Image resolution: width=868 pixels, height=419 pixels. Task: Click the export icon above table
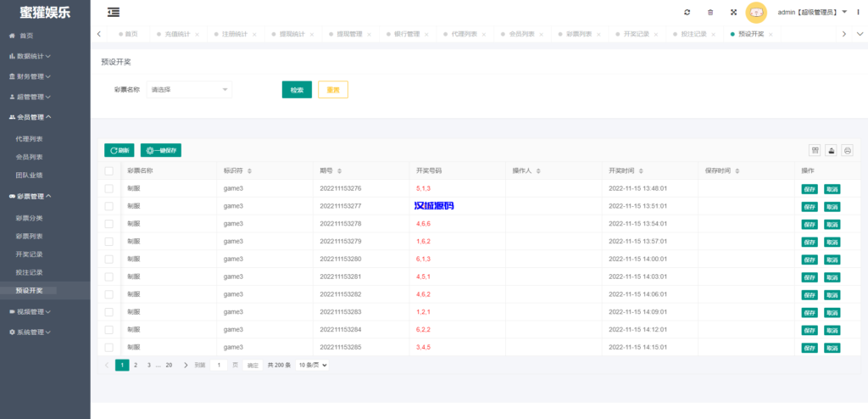coord(831,150)
